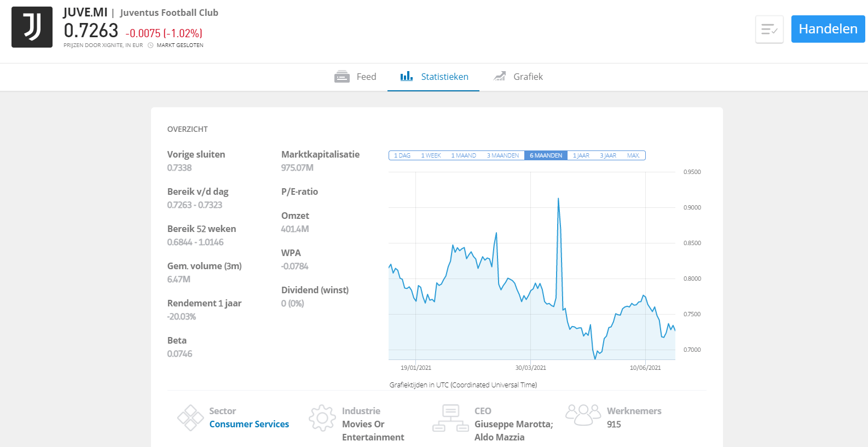
Task: Click the Juventus Football Club name
Action: [x=169, y=13]
